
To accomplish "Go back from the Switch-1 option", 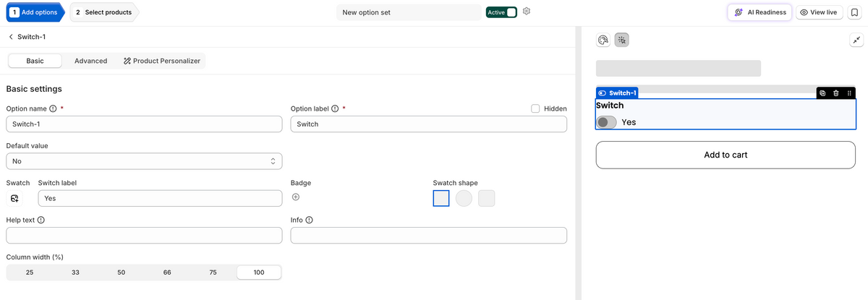I will [x=11, y=36].
